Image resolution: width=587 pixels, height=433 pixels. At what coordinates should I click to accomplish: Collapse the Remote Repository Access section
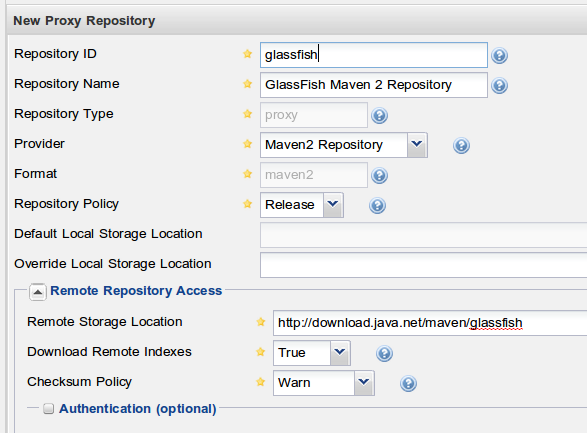point(38,292)
